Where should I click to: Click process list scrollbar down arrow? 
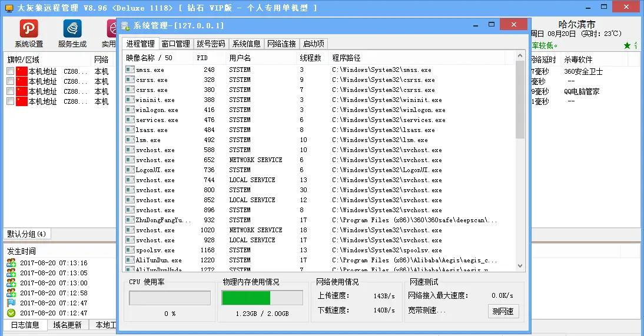[520, 266]
